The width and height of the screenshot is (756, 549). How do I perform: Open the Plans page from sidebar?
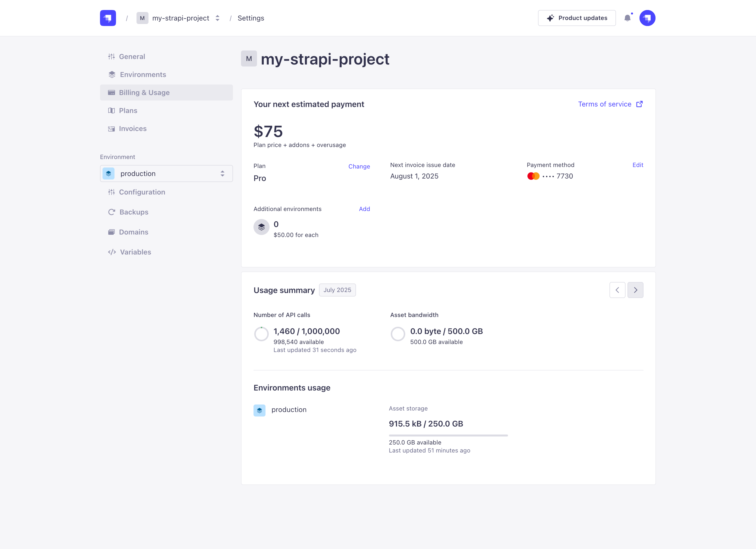(128, 110)
